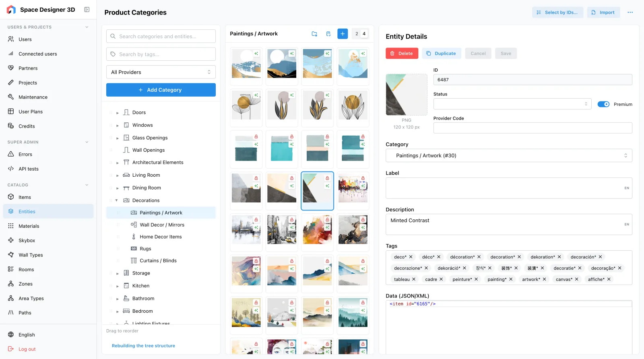Open Materials grid icon

11,226
